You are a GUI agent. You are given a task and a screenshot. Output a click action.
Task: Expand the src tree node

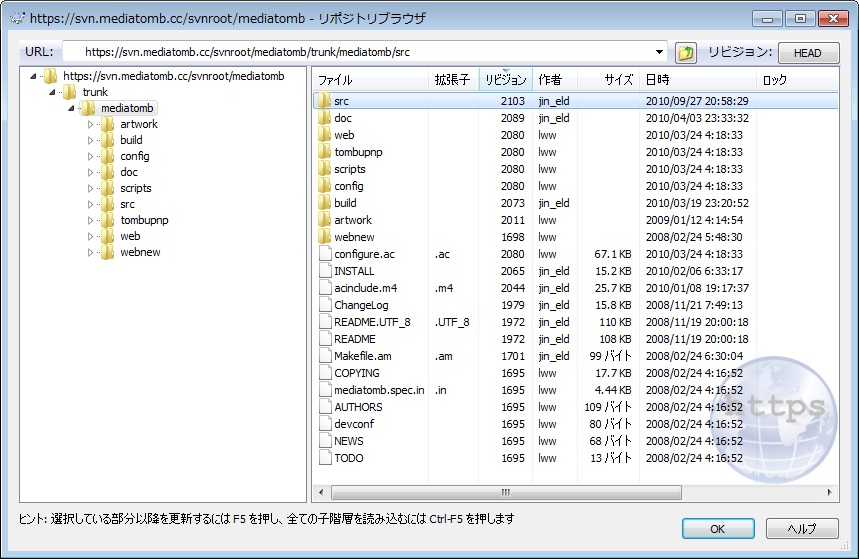[x=90, y=204]
